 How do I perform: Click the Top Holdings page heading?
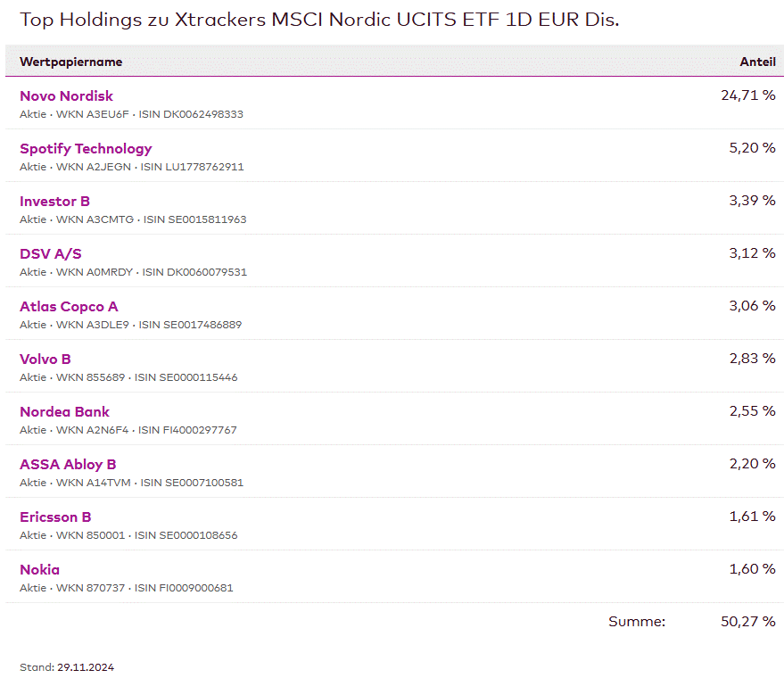319,19
